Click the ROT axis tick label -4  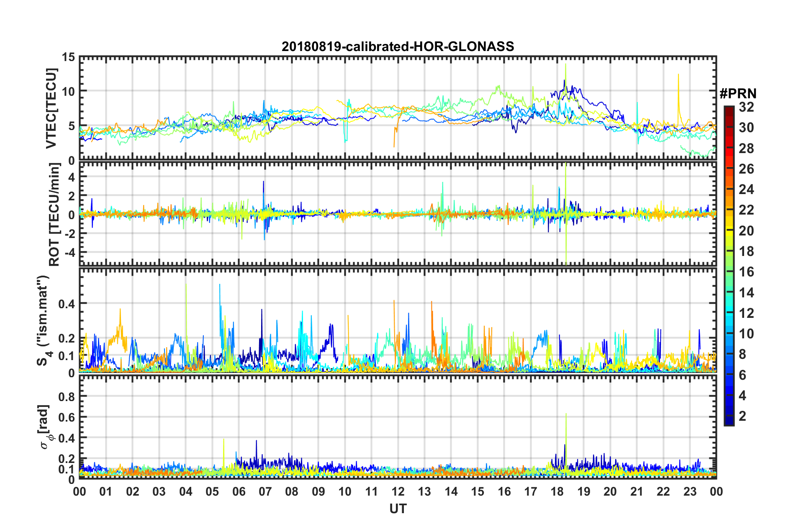[x=69, y=252]
